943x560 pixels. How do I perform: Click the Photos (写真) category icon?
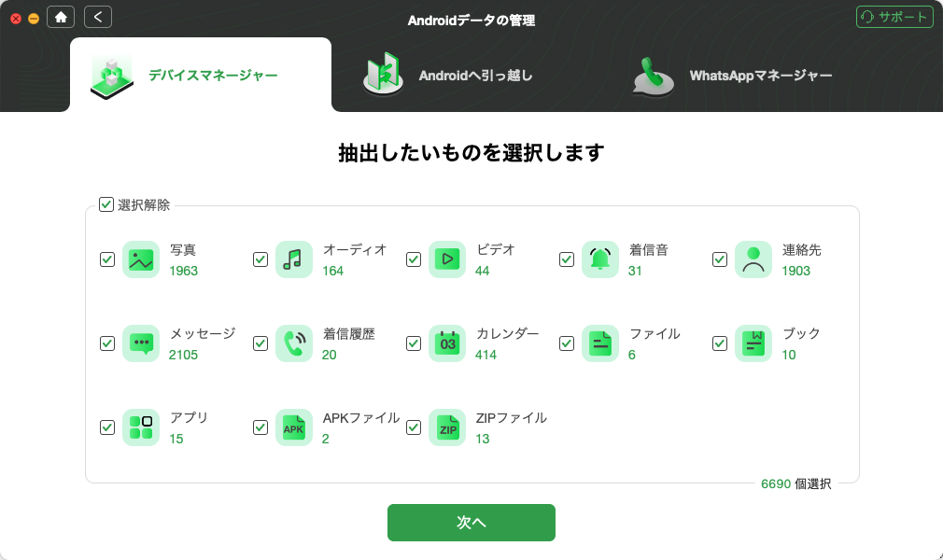[141, 259]
